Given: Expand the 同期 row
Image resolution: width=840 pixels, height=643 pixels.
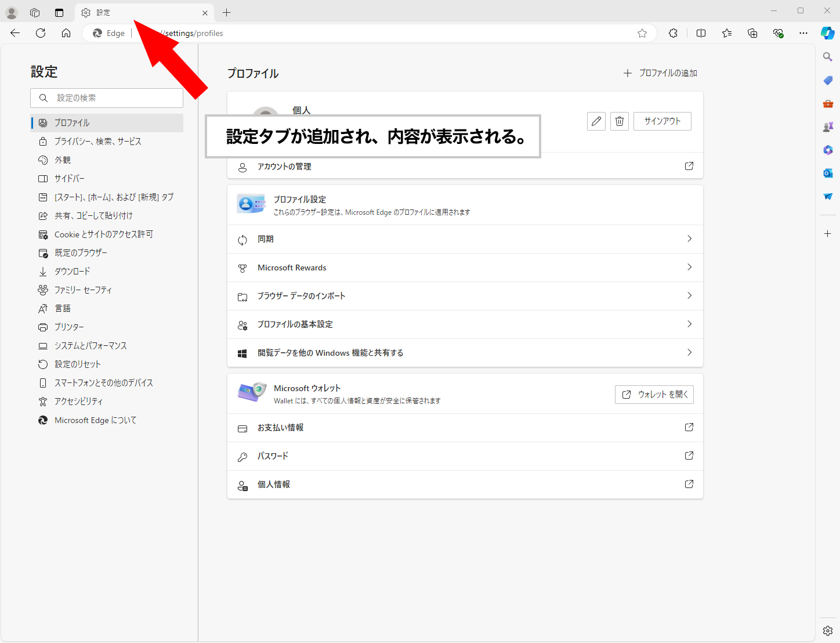Looking at the screenshot, I should [465, 239].
